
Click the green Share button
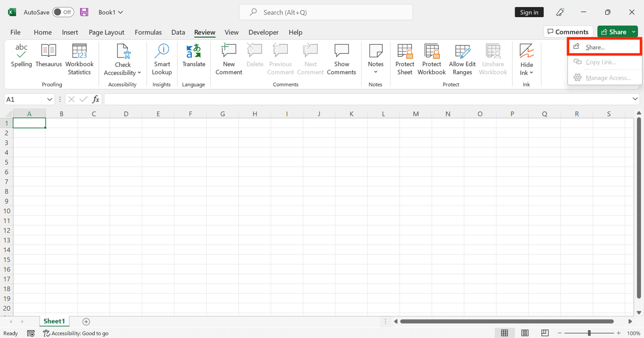[614, 32]
